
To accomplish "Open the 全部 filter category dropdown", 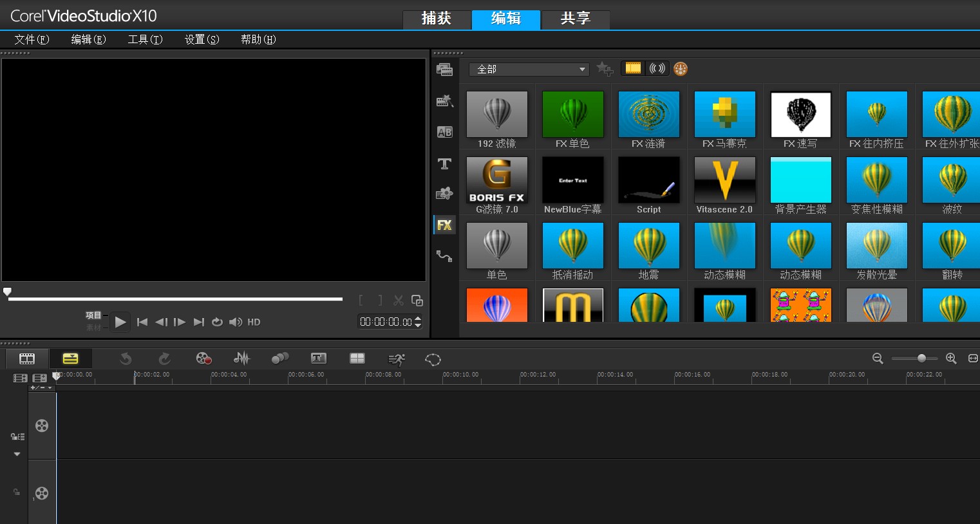I will 529,69.
